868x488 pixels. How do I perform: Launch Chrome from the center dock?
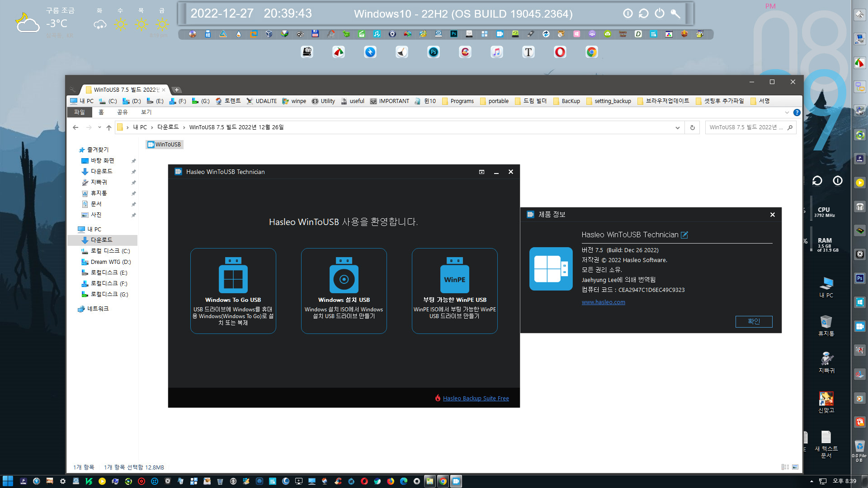[x=592, y=52]
